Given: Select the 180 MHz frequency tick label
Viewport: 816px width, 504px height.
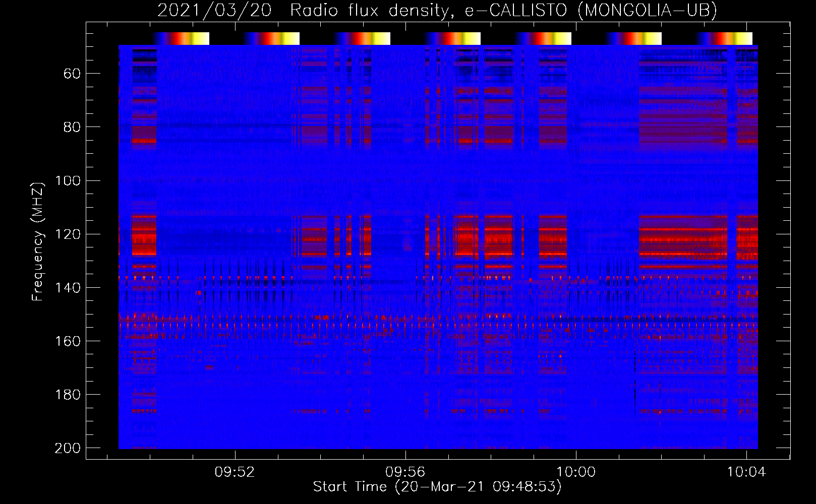Looking at the screenshot, I should coord(68,394).
